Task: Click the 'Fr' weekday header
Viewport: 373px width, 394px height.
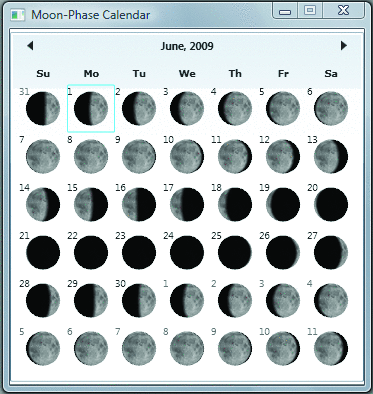Action: (283, 74)
